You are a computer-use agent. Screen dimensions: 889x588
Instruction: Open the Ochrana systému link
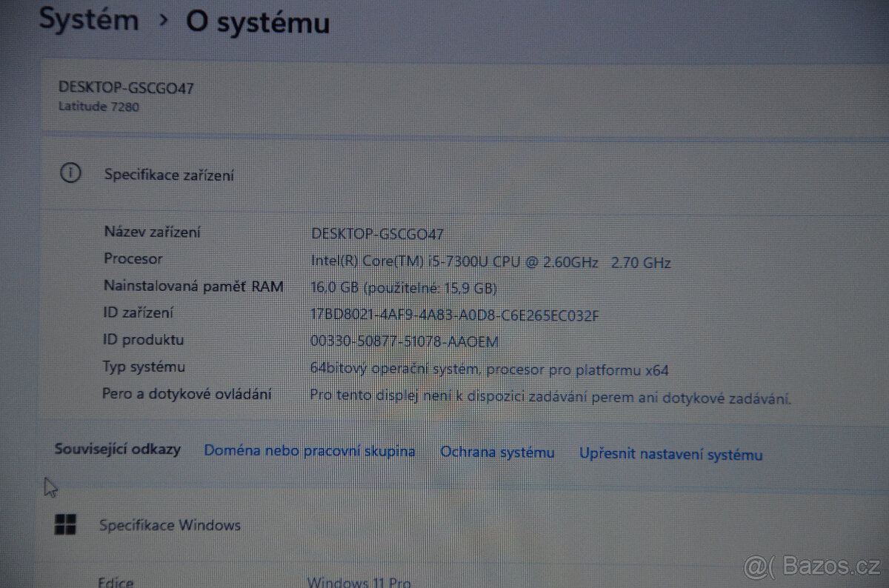pyautogui.click(x=497, y=452)
